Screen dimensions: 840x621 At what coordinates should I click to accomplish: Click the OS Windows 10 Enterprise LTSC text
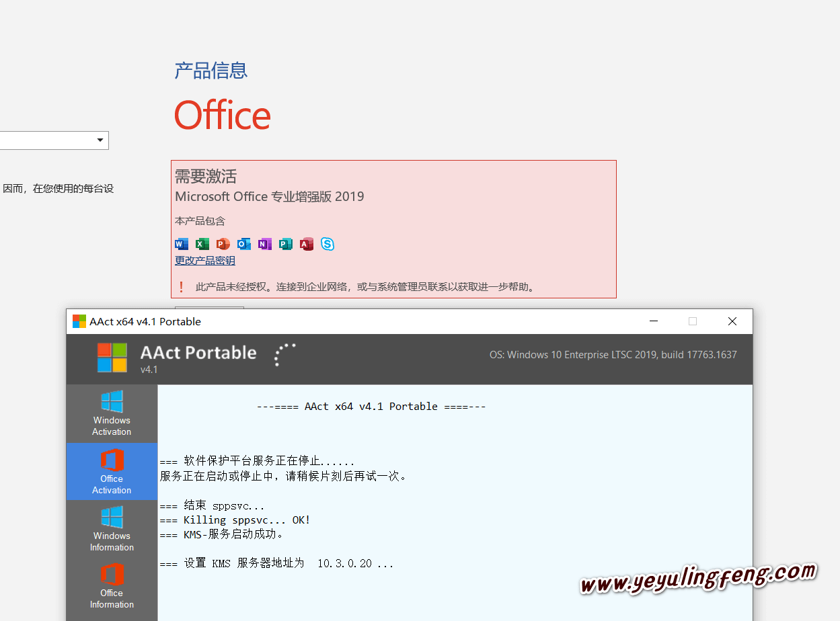pyautogui.click(x=613, y=354)
